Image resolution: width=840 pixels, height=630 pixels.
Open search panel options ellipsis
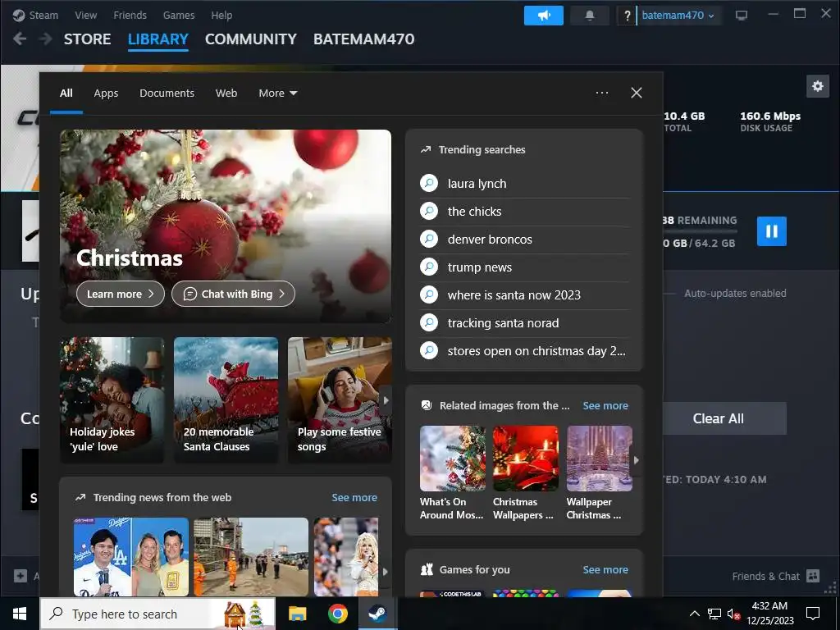[x=601, y=93]
